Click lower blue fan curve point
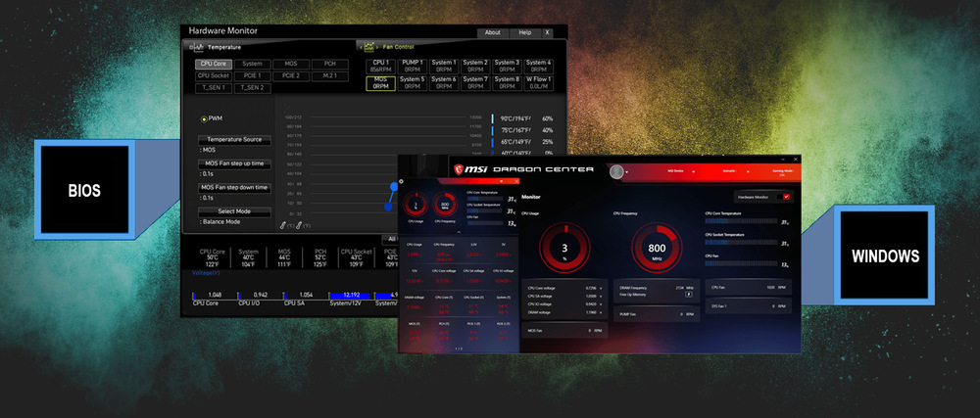This screenshot has width=980, height=418. tap(389, 207)
